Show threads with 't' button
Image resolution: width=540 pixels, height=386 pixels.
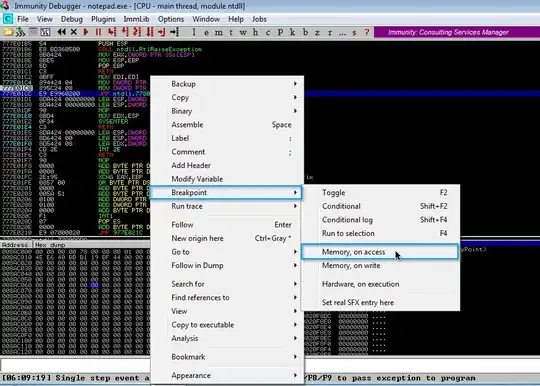[x=231, y=32]
